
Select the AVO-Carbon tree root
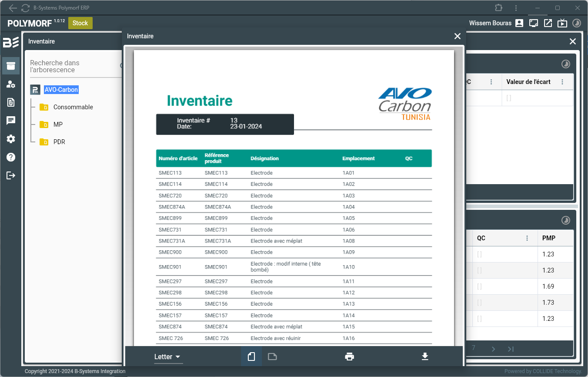(61, 90)
